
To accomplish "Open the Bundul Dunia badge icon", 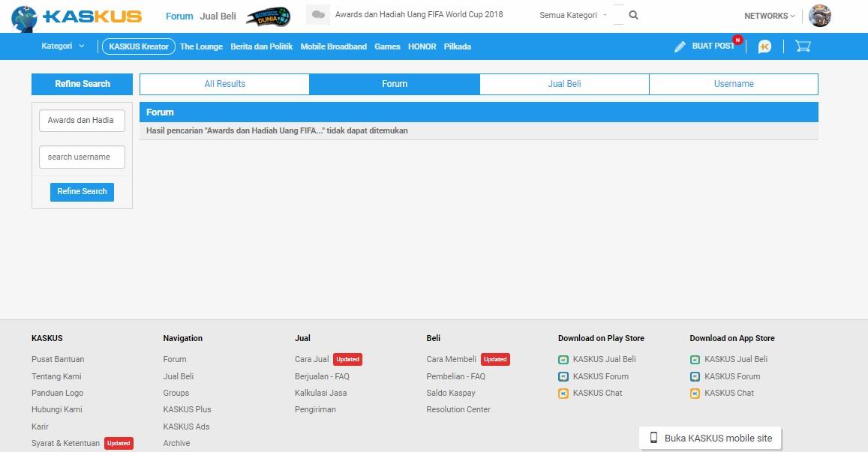I will point(268,16).
